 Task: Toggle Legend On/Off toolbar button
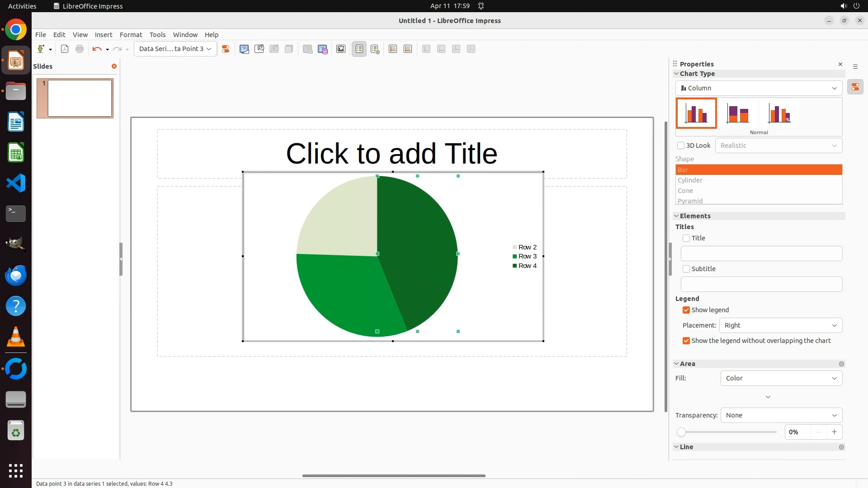tap(359, 49)
